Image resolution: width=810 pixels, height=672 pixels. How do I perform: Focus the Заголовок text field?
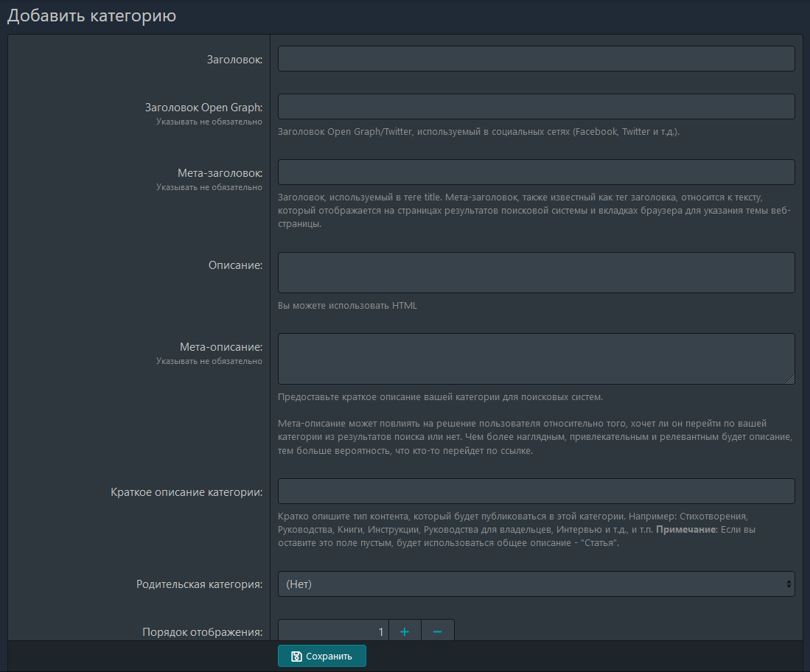536,59
